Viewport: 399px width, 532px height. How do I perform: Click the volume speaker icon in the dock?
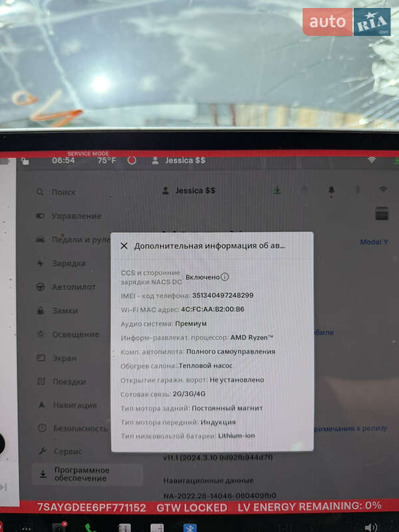[x=371, y=527]
